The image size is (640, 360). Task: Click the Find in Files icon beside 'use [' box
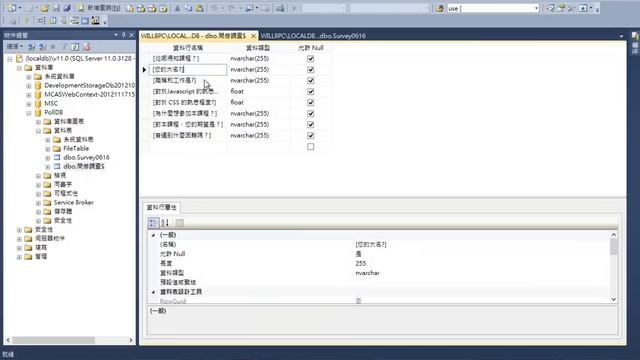pyautogui.click(x=440, y=8)
